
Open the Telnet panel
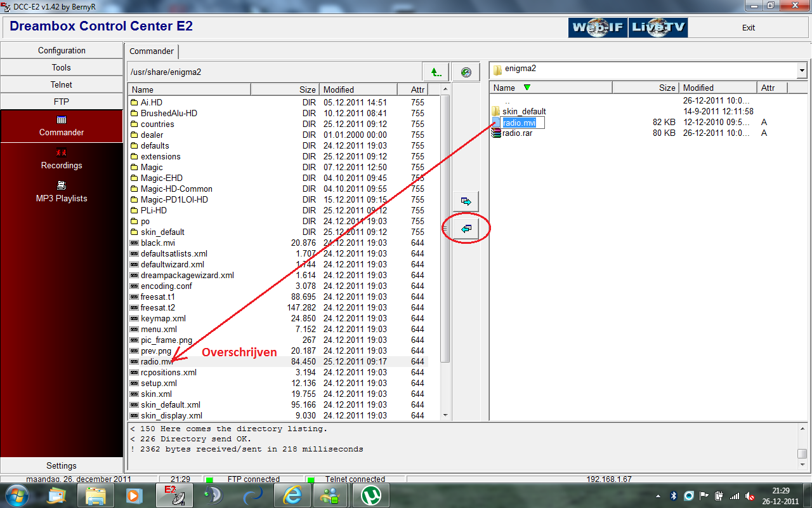(x=62, y=84)
